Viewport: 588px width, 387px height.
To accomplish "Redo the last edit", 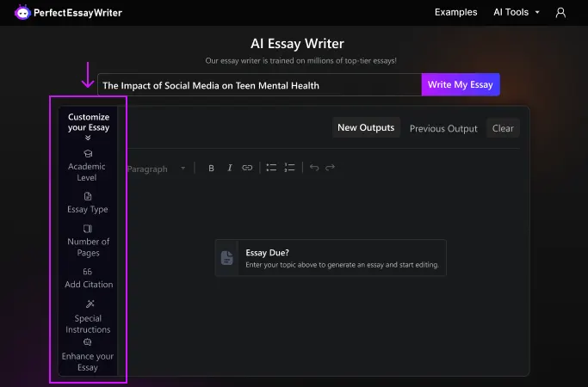I will point(330,168).
